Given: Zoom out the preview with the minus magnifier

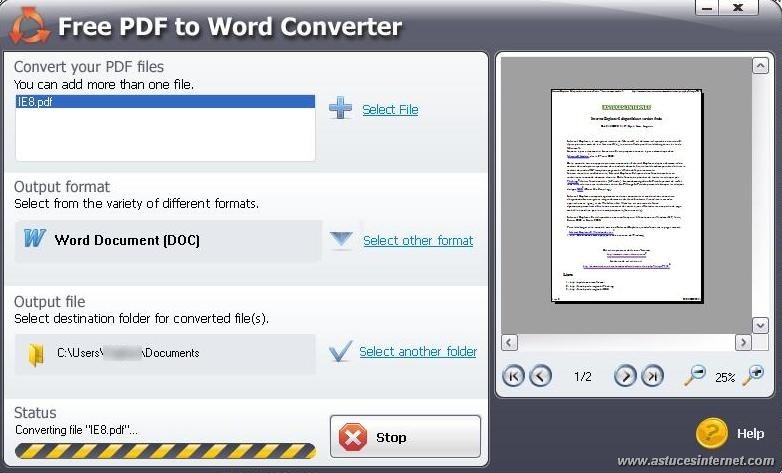Looking at the screenshot, I should [694, 375].
